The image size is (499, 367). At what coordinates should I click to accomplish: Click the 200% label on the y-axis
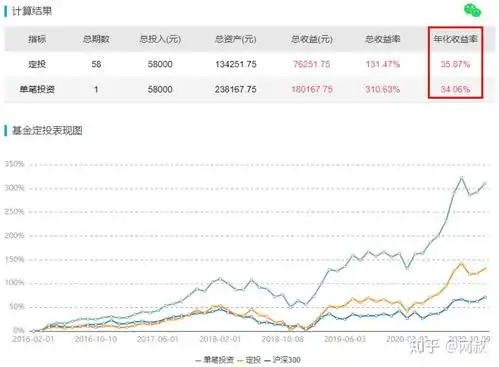(x=15, y=236)
